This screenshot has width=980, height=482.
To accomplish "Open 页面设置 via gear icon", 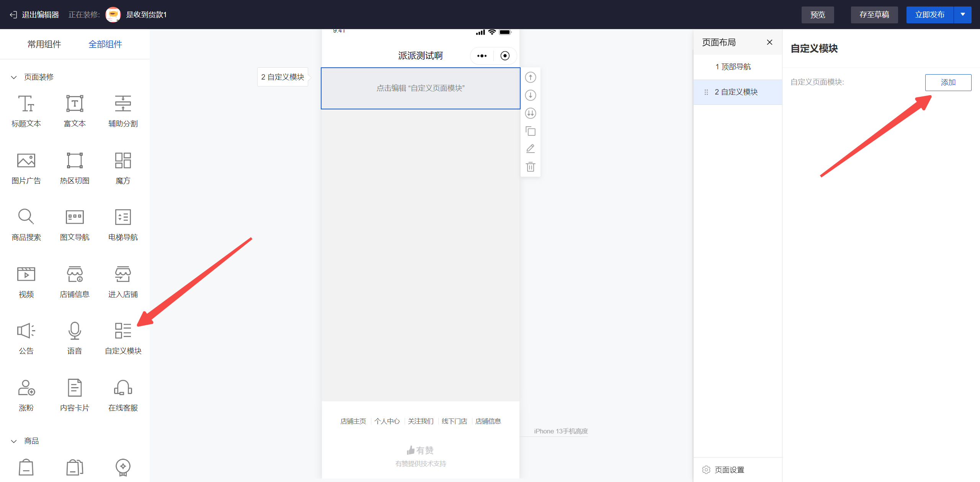I will pos(706,469).
